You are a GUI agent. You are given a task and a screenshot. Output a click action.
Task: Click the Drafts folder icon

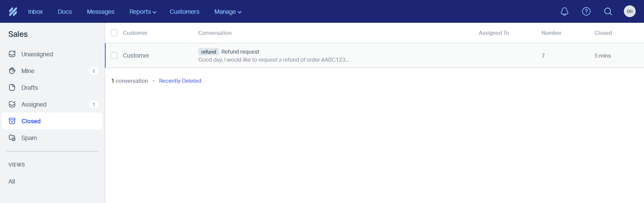[12, 87]
